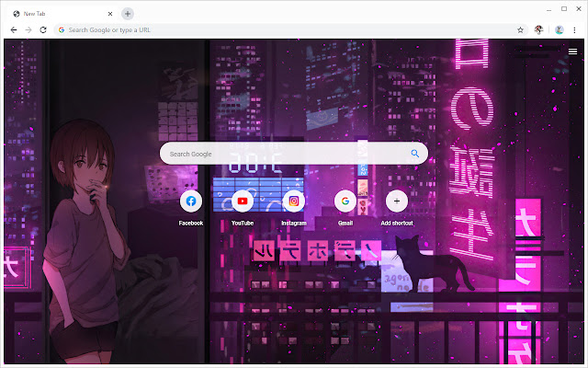Screen dimensions: 588x368
Task: Click the YouTube label text
Action: [243, 223]
